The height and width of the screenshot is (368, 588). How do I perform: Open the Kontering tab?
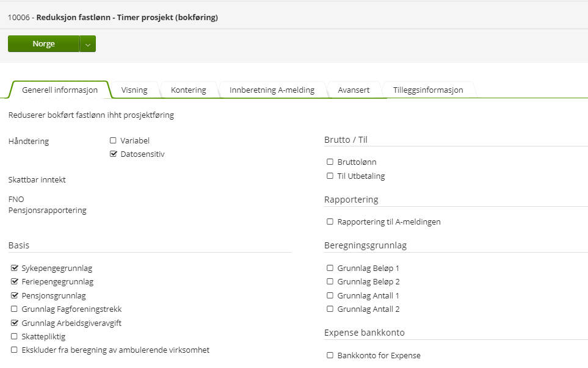click(188, 90)
